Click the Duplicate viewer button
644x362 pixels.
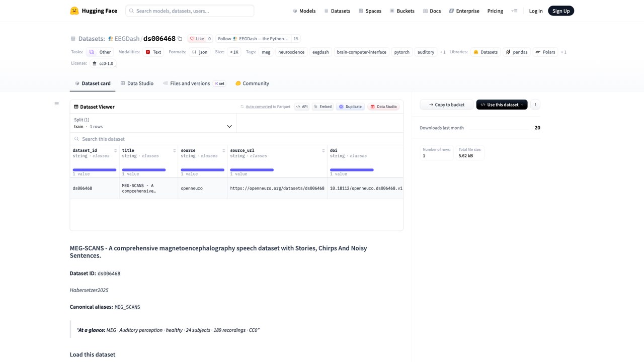[x=350, y=107]
